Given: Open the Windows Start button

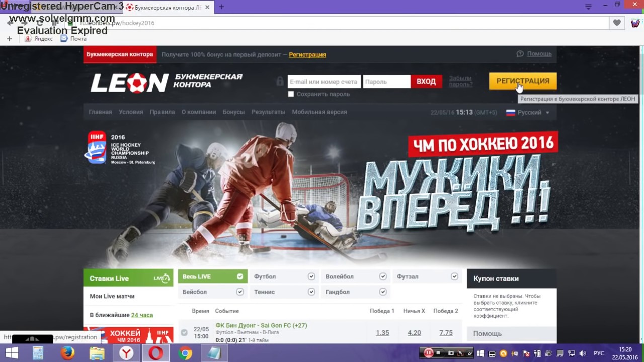Looking at the screenshot, I should tap(12, 353).
